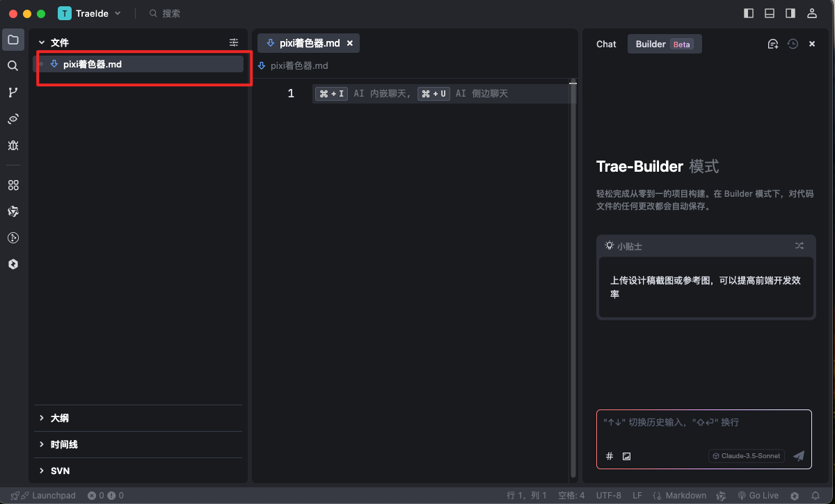Close the pixi着色器.md editor tab
The image size is (835, 504).
point(350,43)
